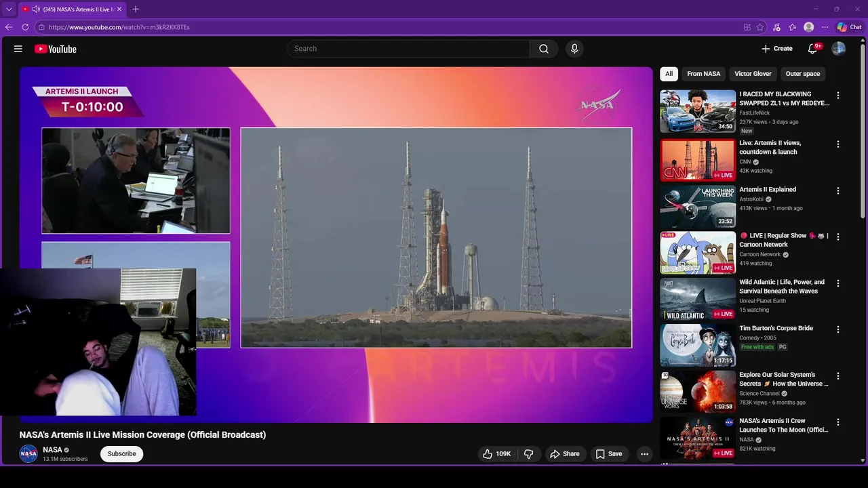Open Split screen icon in address bar
Screen dimensions: 868x488
coord(747,27)
